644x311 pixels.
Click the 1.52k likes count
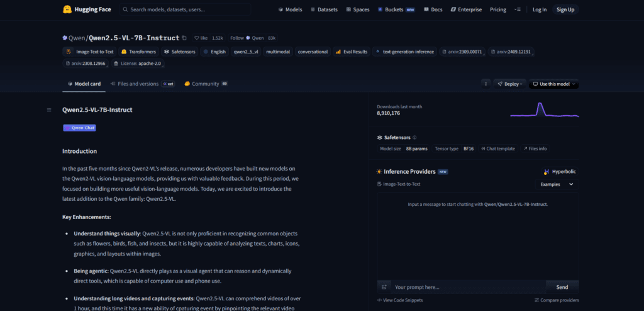coord(217,38)
